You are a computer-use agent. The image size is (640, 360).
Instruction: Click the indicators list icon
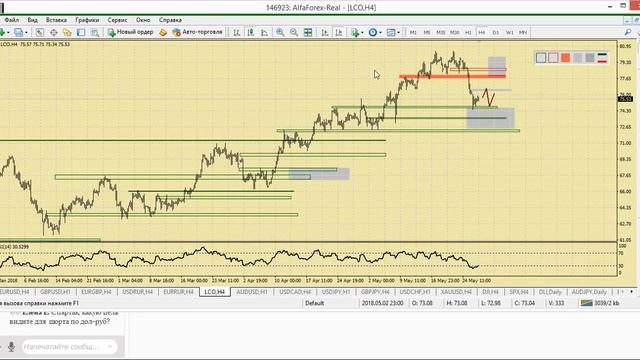tap(355, 32)
